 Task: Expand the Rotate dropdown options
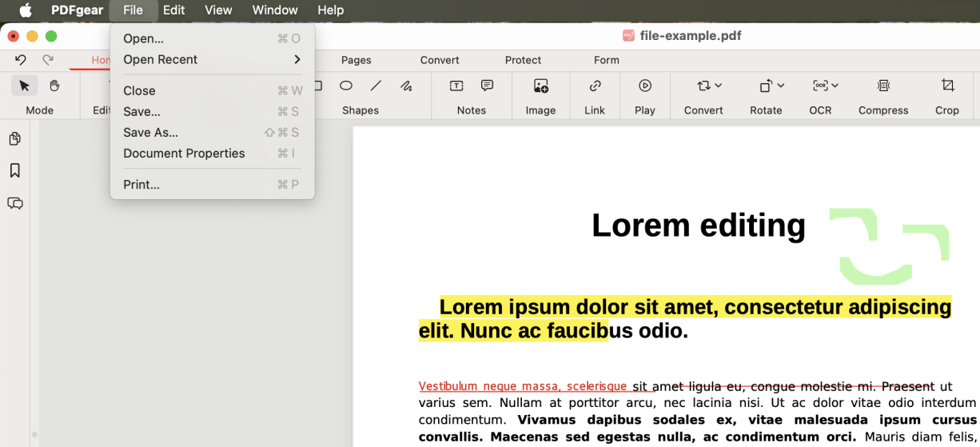tap(780, 86)
